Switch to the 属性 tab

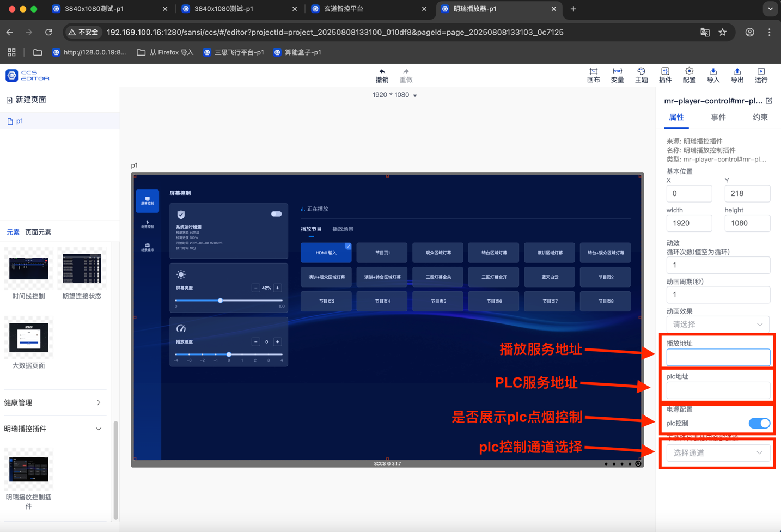(x=676, y=117)
